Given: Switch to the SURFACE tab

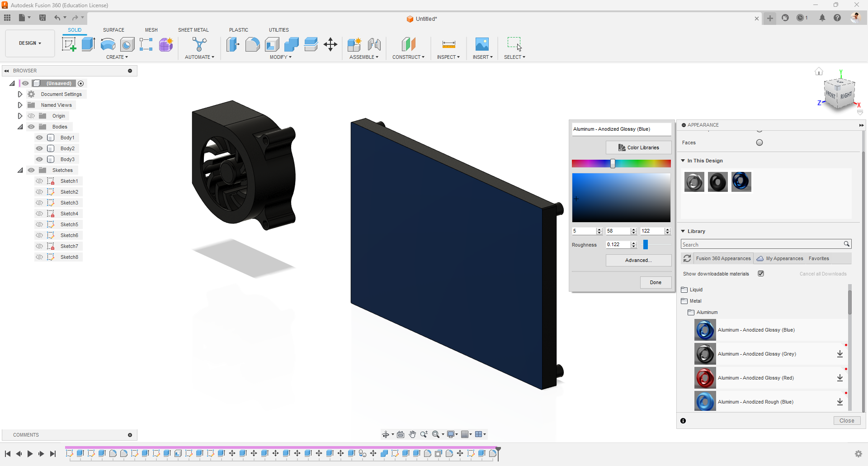Looking at the screenshot, I should pyautogui.click(x=113, y=30).
